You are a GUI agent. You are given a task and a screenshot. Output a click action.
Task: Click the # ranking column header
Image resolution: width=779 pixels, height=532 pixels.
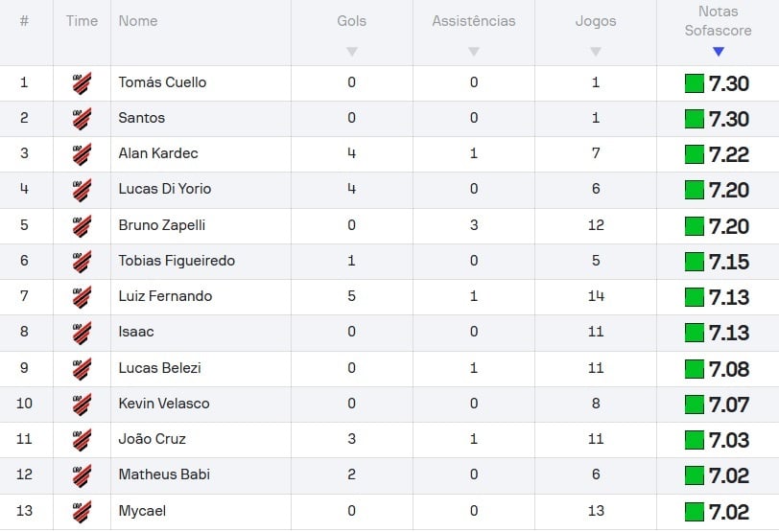coord(24,21)
